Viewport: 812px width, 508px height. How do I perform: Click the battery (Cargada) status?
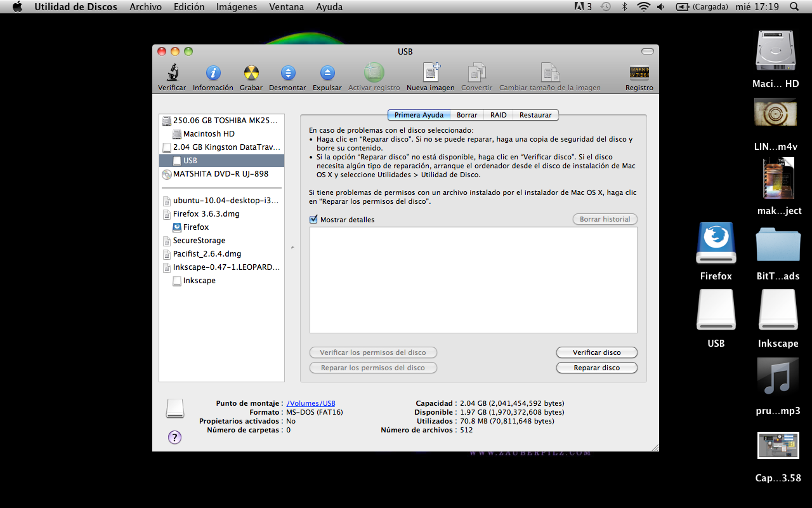coord(702,7)
